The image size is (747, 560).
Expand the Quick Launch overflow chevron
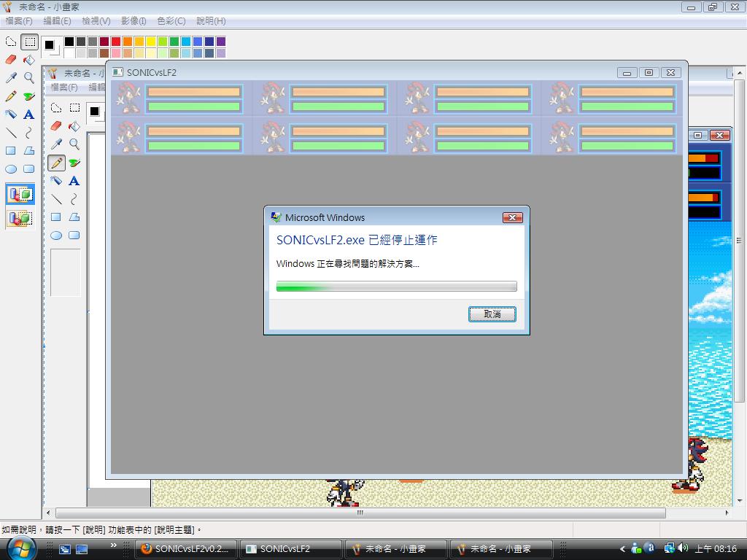(114, 545)
